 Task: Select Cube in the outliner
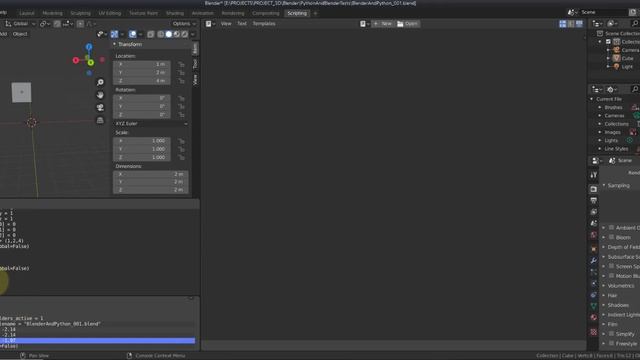click(x=627, y=58)
